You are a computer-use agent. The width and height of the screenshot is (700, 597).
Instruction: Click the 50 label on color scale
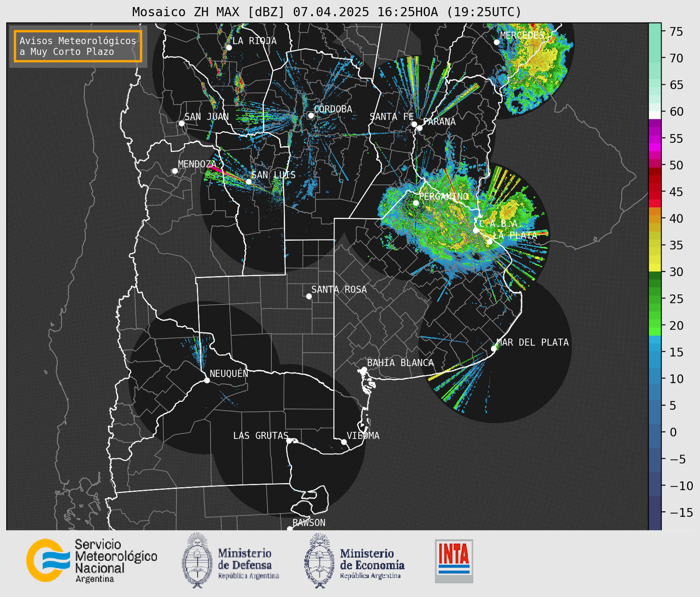pyautogui.click(x=677, y=165)
